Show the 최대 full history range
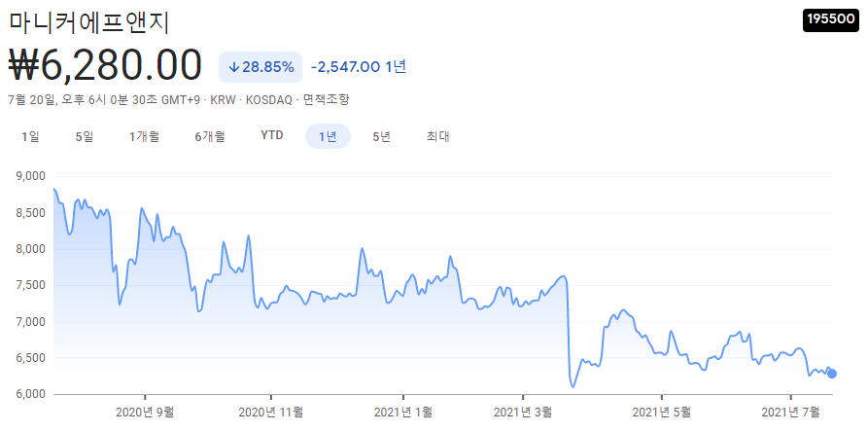868x432 pixels. pyautogui.click(x=437, y=136)
